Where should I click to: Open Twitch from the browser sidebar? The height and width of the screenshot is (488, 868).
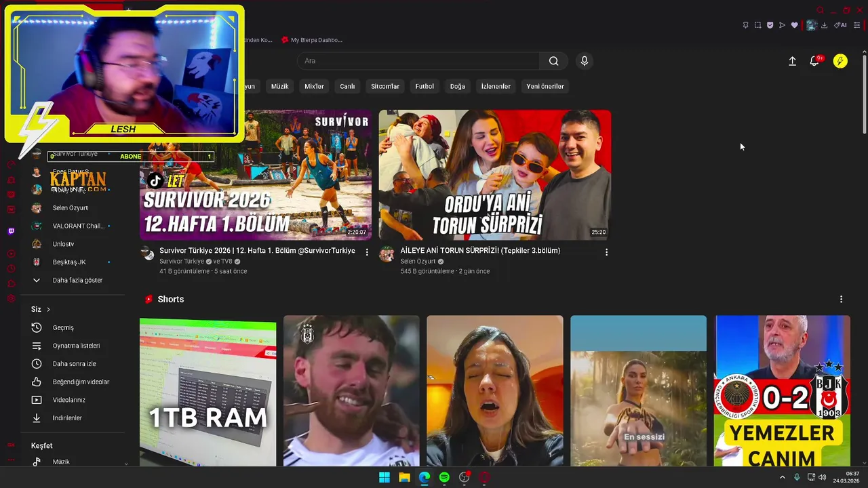coord(11,231)
